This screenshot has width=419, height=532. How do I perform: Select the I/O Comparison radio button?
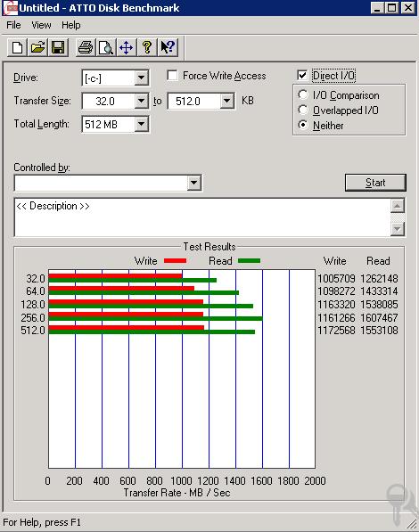click(303, 94)
